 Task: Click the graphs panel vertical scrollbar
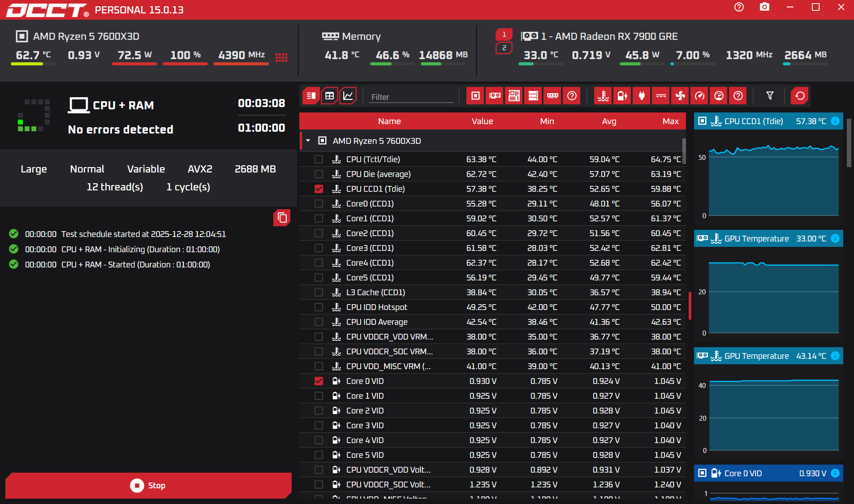(x=849, y=143)
